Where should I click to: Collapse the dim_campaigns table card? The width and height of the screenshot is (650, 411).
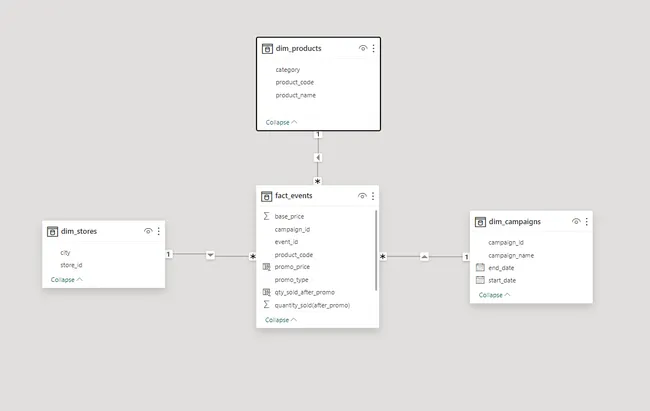495,295
